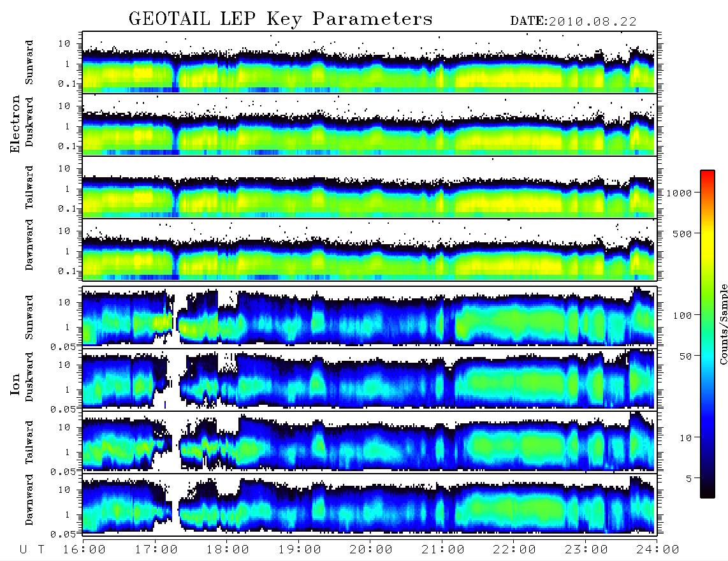Click the 17:00 time axis label
This screenshot has height=561, width=728.
[156, 550]
